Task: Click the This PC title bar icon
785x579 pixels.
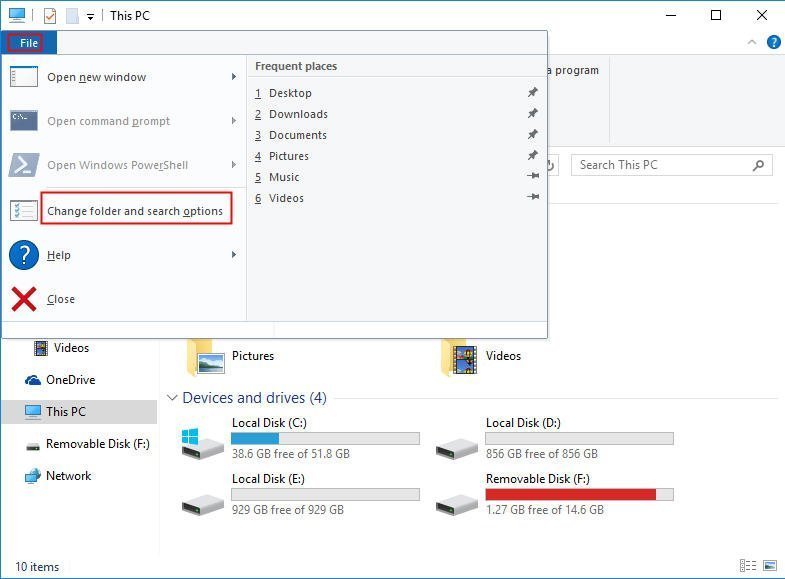Action: (x=17, y=15)
